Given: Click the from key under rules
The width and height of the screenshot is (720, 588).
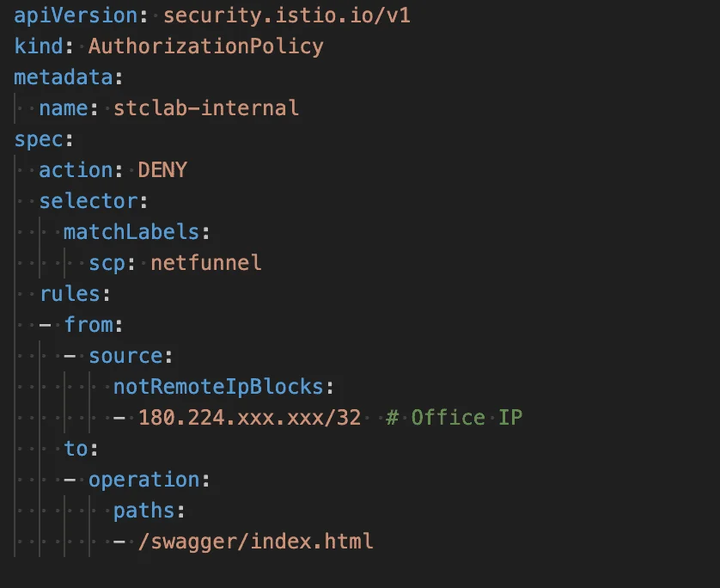Looking at the screenshot, I should tap(88, 325).
